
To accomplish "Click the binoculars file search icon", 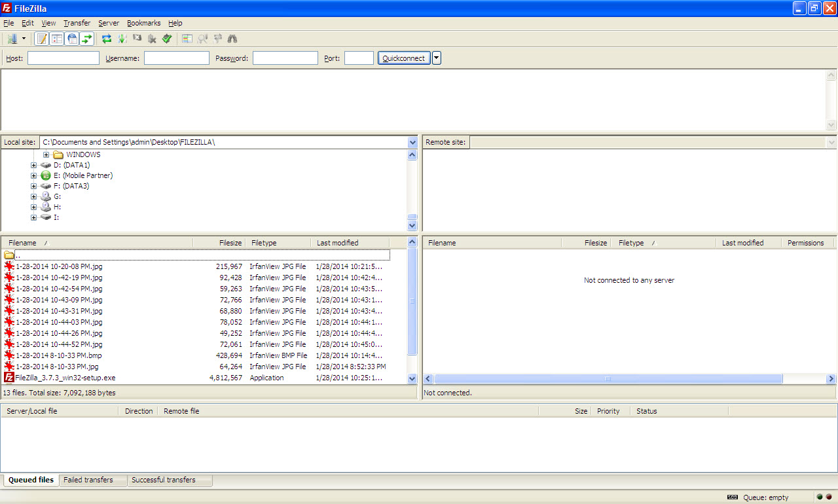I will pyautogui.click(x=232, y=39).
